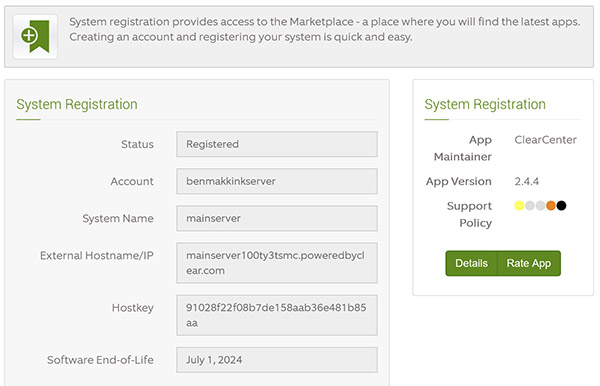The image size is (600, 386).
Task: Click the Software End-of-Life date field
Action: (277, 360)
